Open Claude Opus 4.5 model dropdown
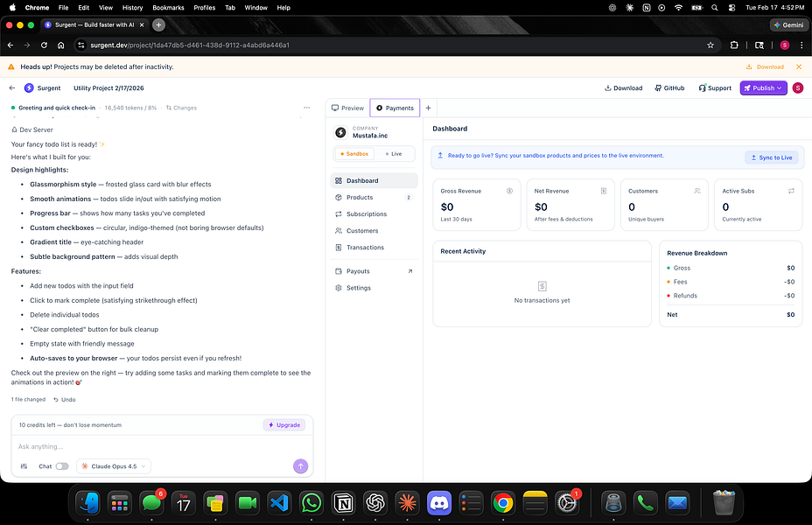This screenshot has width=812, height=525. [114, 466]
